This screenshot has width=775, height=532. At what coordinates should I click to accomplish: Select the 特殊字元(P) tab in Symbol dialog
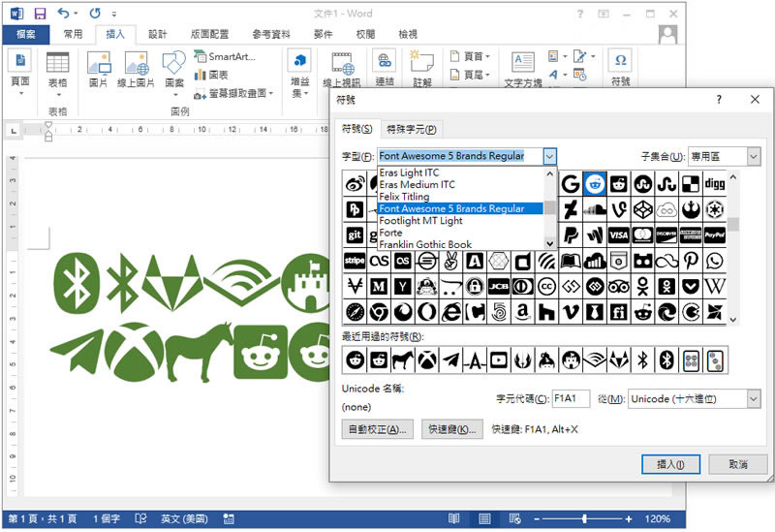[x=411, y=129]
